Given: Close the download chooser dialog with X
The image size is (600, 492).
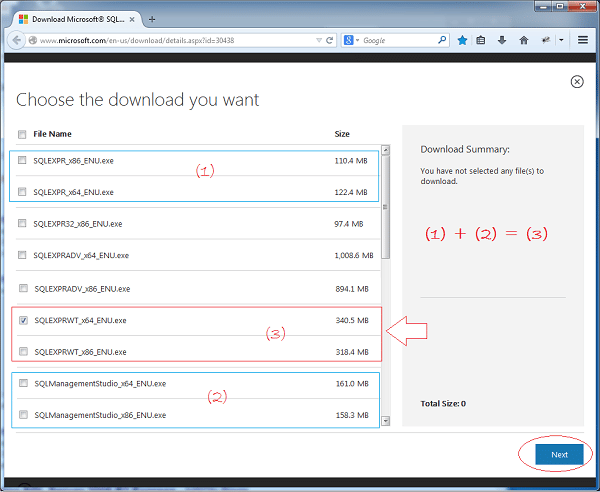Looking at the screenshot, I should tap(577, 81).
